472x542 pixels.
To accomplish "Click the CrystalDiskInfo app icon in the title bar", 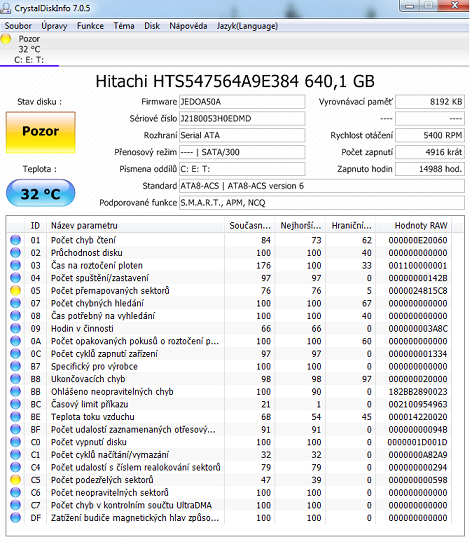I will pyautogui.click(x=5, y=8).
